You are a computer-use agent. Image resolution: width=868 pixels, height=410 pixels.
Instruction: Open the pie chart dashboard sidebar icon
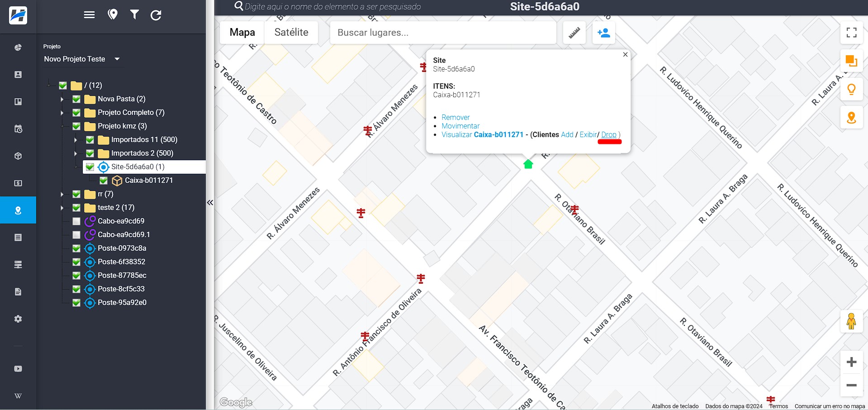point(18,48)
